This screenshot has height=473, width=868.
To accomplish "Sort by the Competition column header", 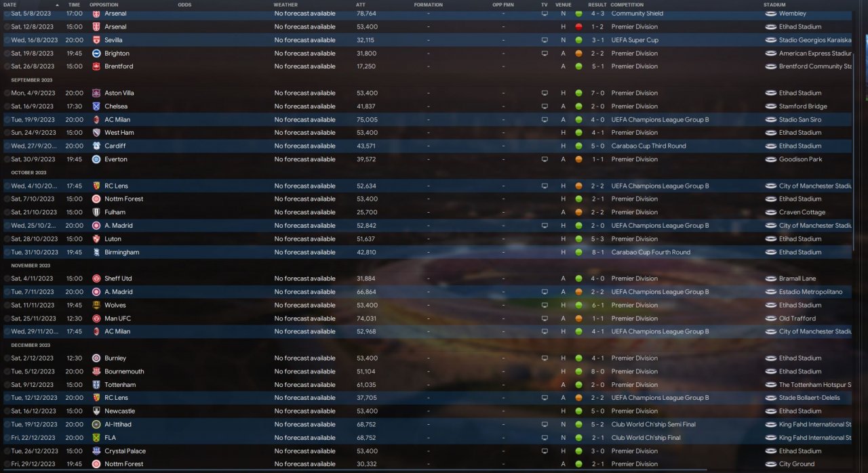I will [627, 5].
